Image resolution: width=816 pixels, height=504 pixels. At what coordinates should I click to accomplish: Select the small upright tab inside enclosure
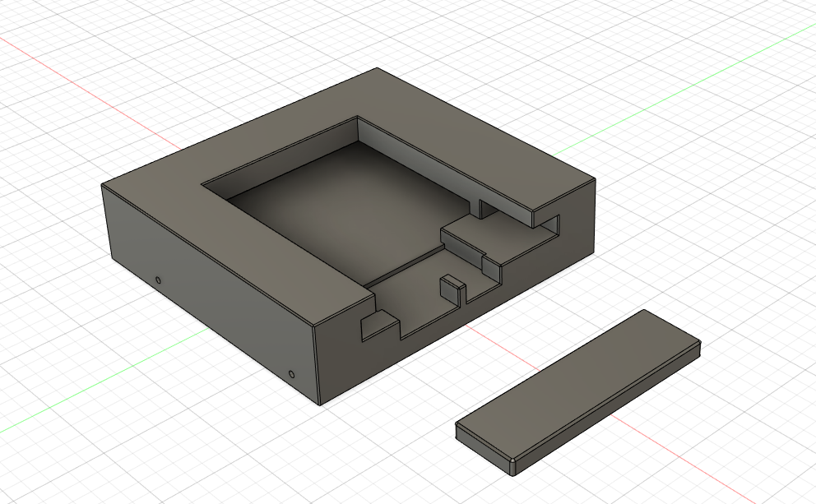point(452,289)
